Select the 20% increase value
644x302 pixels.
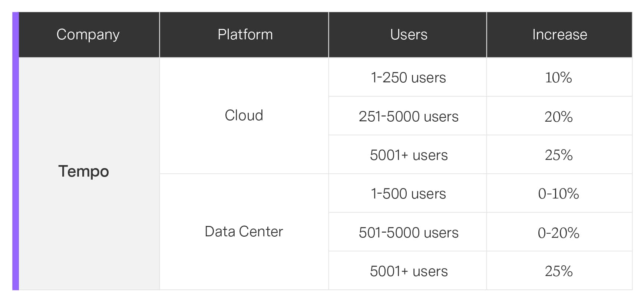coord(558,117)
